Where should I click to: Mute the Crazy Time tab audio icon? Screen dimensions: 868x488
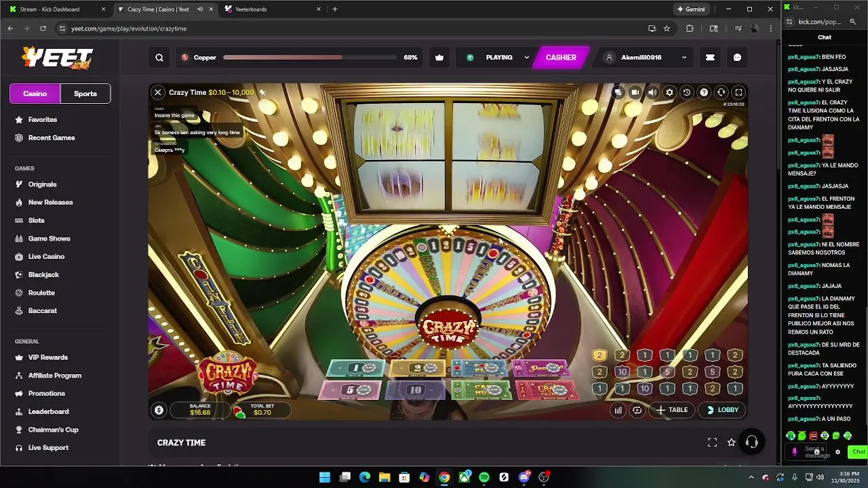point(200,9)
